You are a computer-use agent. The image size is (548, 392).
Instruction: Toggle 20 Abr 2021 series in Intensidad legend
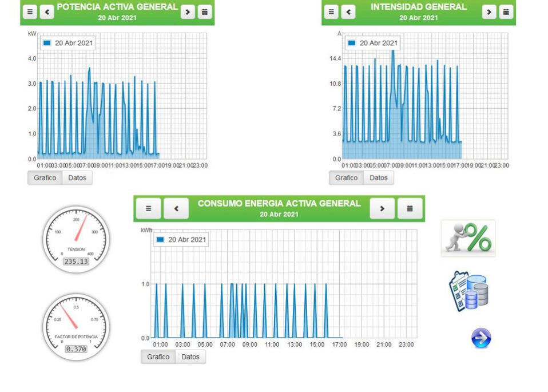[372, 43]
